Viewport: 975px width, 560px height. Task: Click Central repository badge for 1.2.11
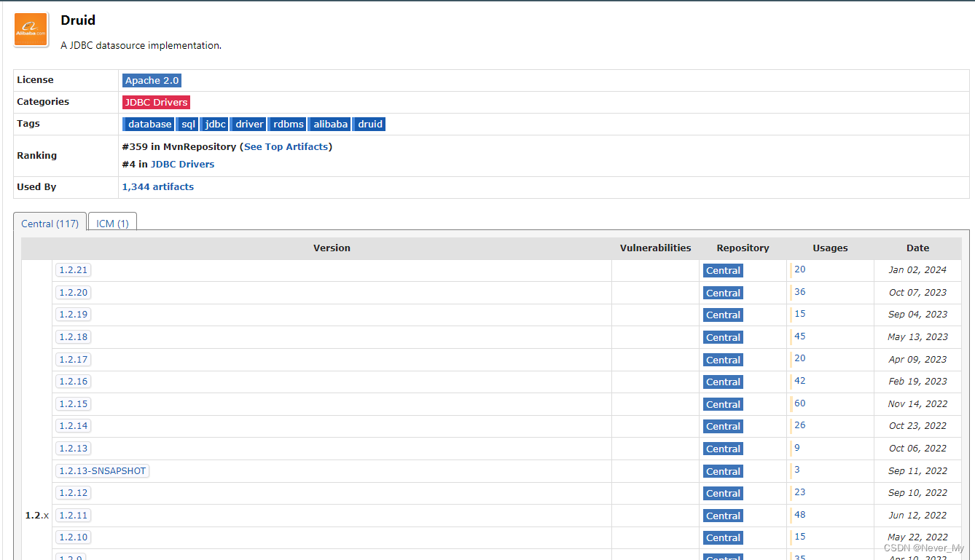[723, 516]
